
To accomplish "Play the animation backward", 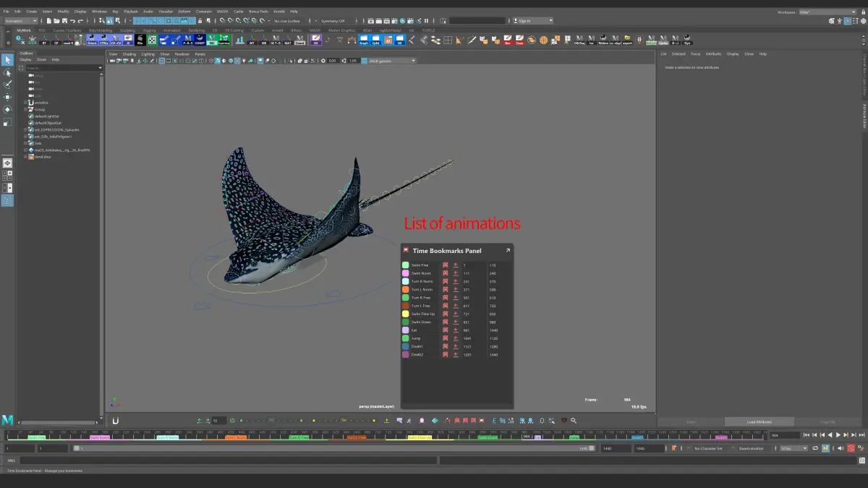I will pos(830,435).
